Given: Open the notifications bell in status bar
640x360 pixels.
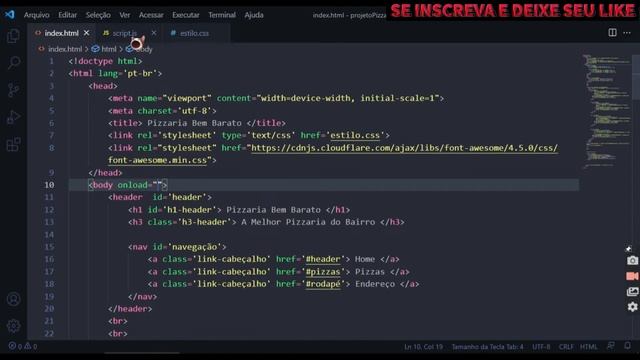Looking at the screenshot, I should click(628, 346).
